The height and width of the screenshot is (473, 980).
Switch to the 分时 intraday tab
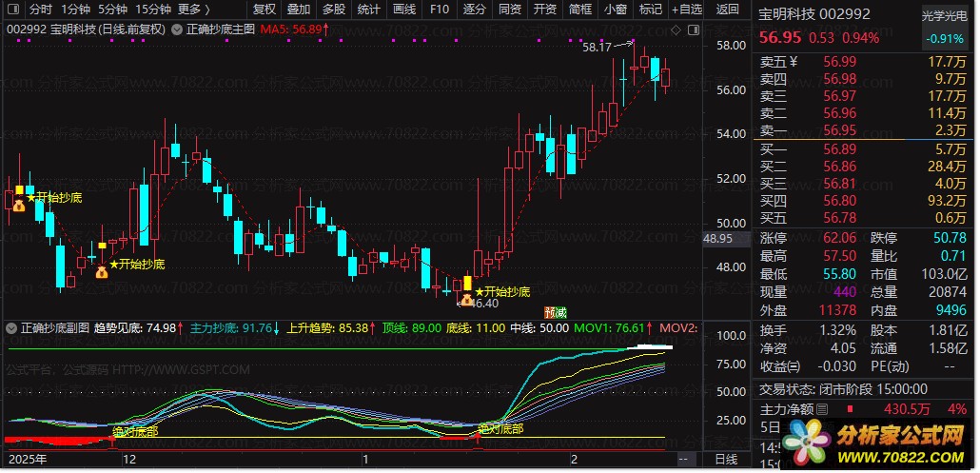(x=41, y=10)
